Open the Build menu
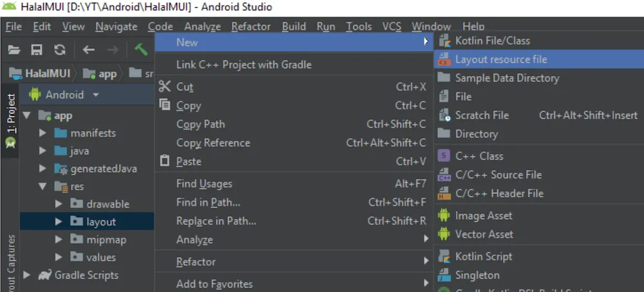 pyautogui.click(x=294, y=26)
